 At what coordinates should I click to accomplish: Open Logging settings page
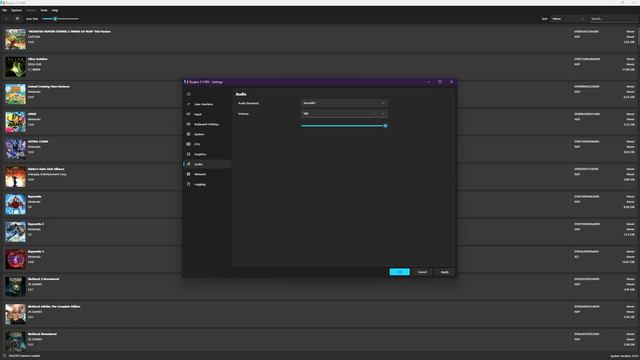click(207, 184)
